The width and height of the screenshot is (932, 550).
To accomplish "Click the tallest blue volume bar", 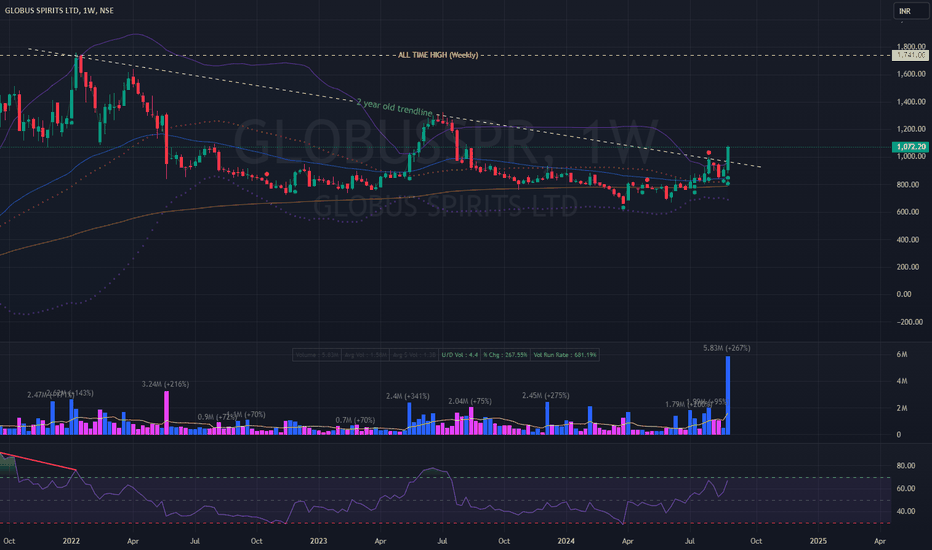I will tap(728, 395).
